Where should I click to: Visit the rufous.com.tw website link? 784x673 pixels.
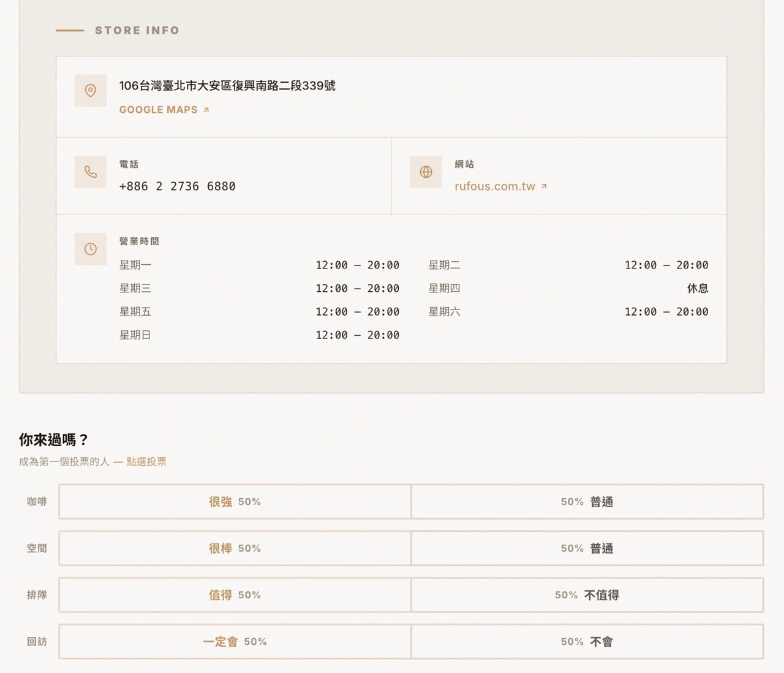pyautogui.click(x=495, y=186)
